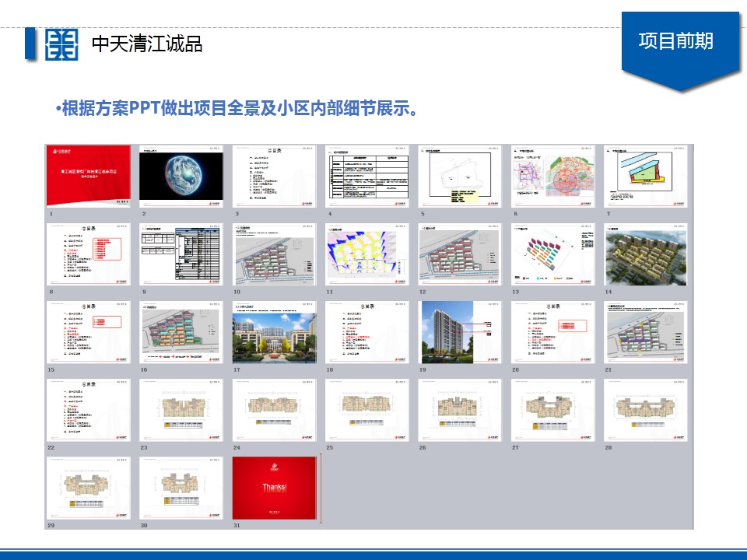Screen dimensions: 747x560
Task: Select floor plan slide 23
Action: pos(181,410)
